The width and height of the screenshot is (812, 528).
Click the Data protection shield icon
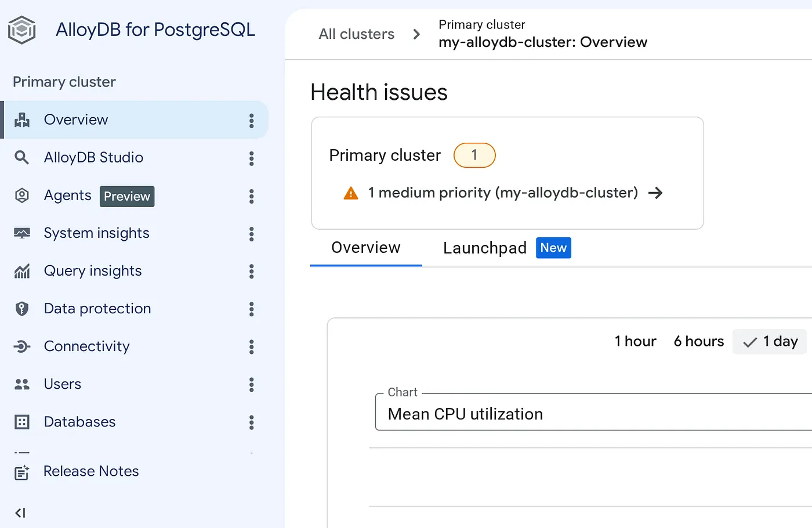[22, 309]
